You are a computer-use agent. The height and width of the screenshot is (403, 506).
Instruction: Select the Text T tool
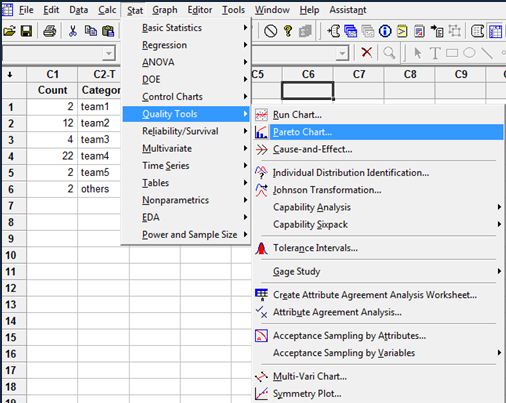click(435, 53)
